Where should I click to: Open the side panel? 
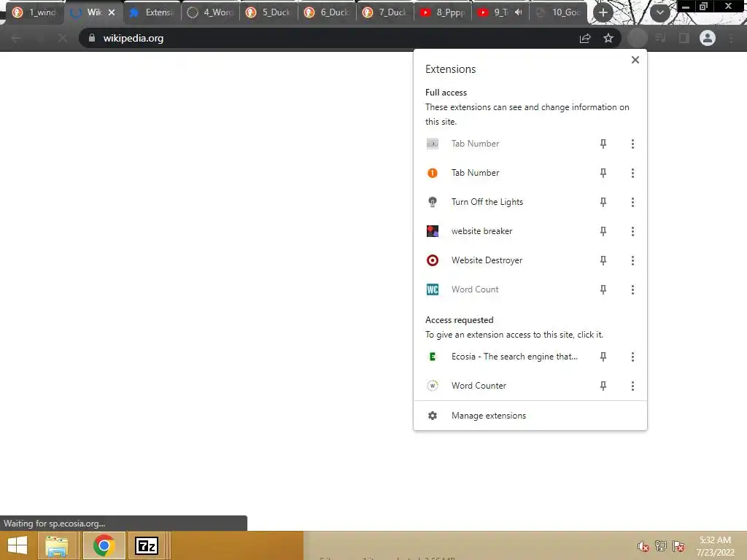[684, 38]
